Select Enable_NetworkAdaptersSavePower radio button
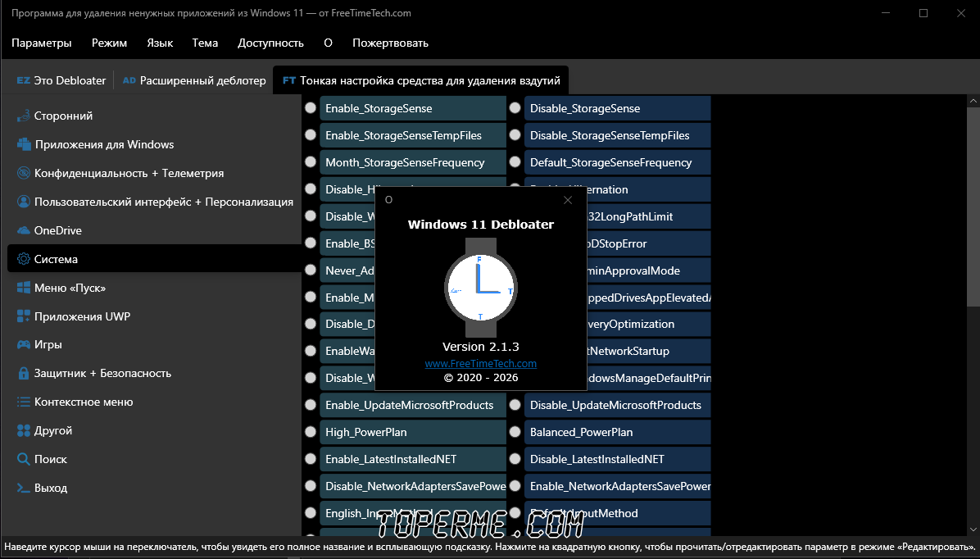The width and height of the screenshot is (980, 559). click(515, 485)
